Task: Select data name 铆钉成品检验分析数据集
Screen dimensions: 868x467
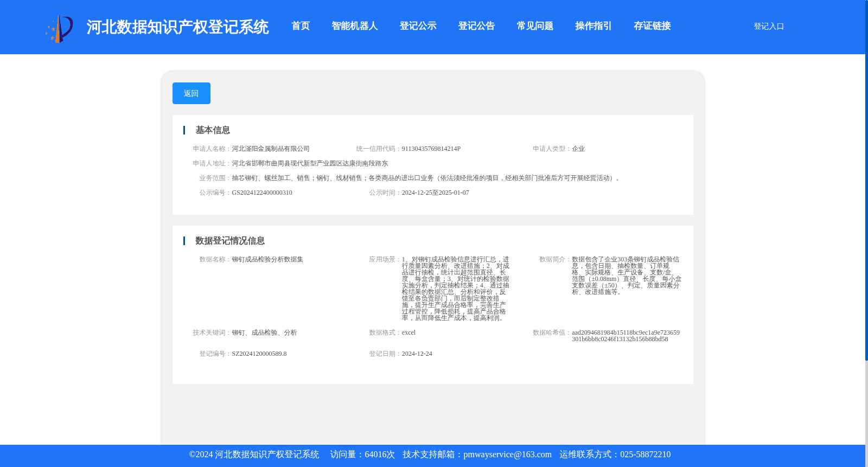Action: (267, 259)
